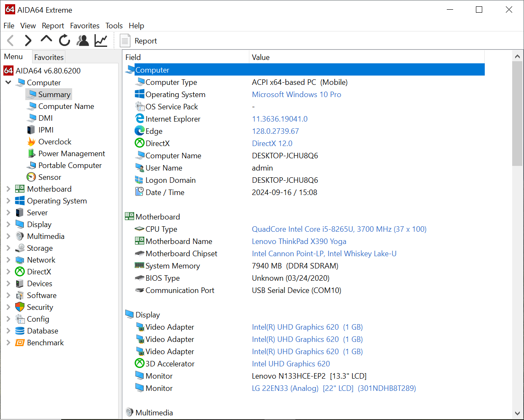The height and width of the screenshot is (420, 524).
Task: Open the Microsoft Windows 10 Pro link
Action: (297, 95)
